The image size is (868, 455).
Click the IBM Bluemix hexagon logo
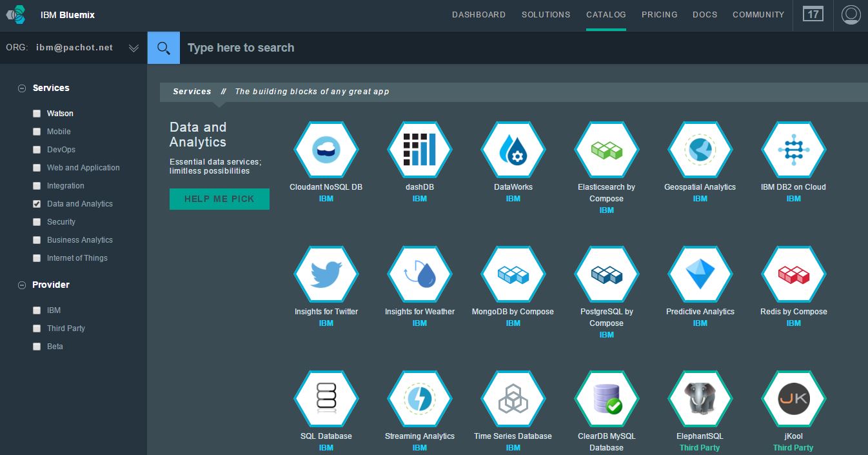(x=17, y=14)
